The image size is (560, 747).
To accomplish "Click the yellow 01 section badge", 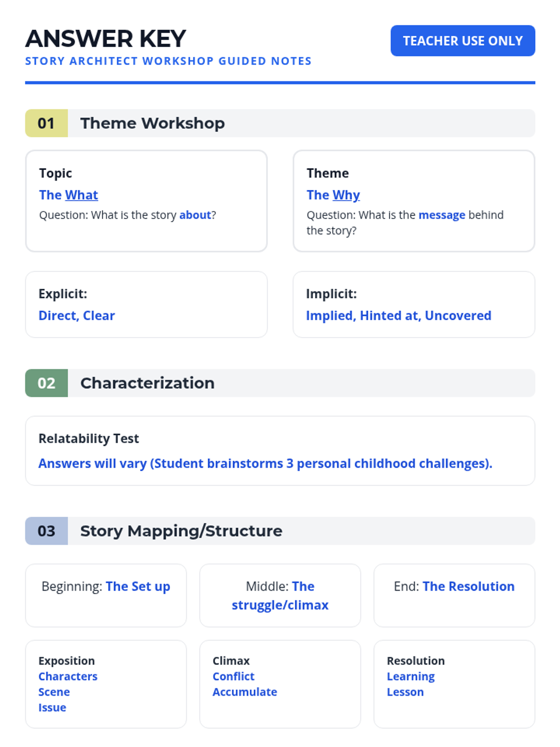I will (x=46, y=123).
